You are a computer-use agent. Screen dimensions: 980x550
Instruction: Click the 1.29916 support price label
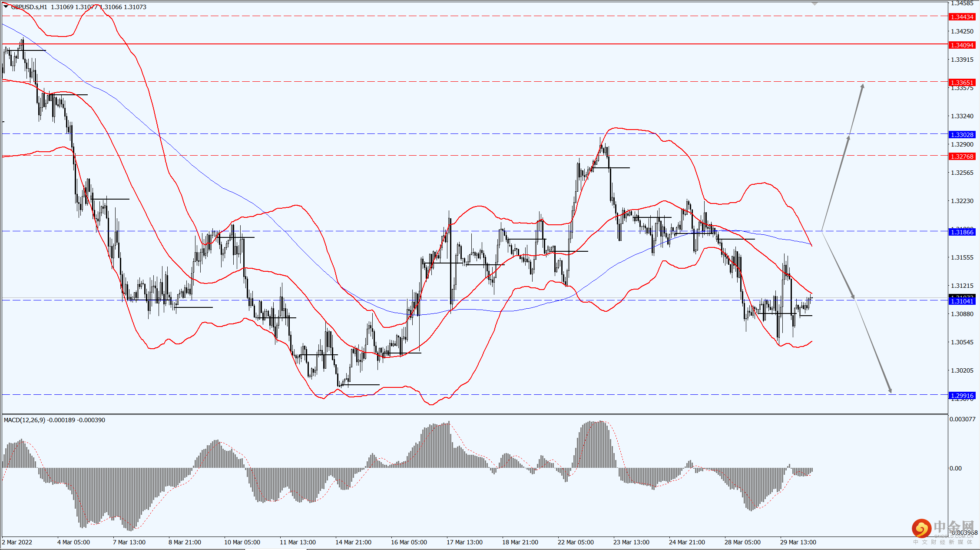pos(962,396)
